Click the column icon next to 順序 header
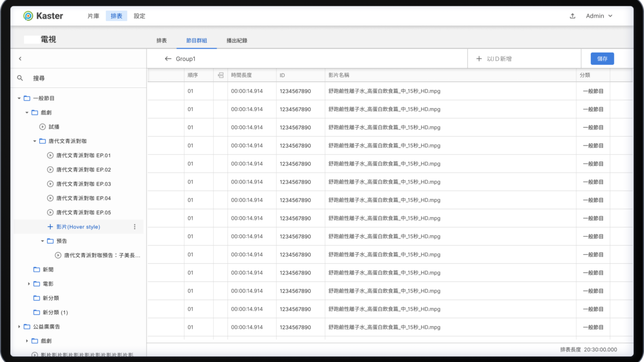Screen dimensions: 644x362 (221, 76)
